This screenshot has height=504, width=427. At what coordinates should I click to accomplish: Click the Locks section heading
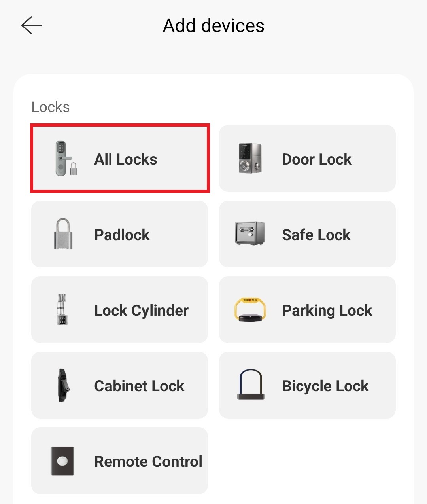click(x=51, y=107)
